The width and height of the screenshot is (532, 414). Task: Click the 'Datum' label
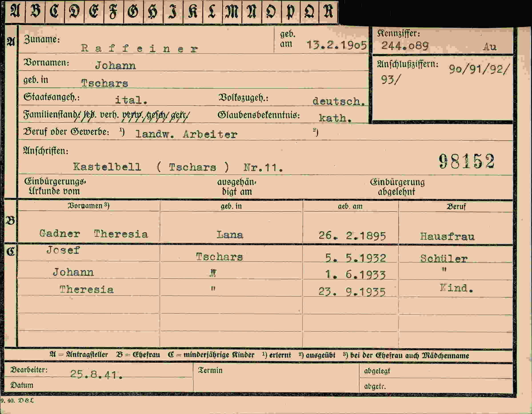[22, 385]
